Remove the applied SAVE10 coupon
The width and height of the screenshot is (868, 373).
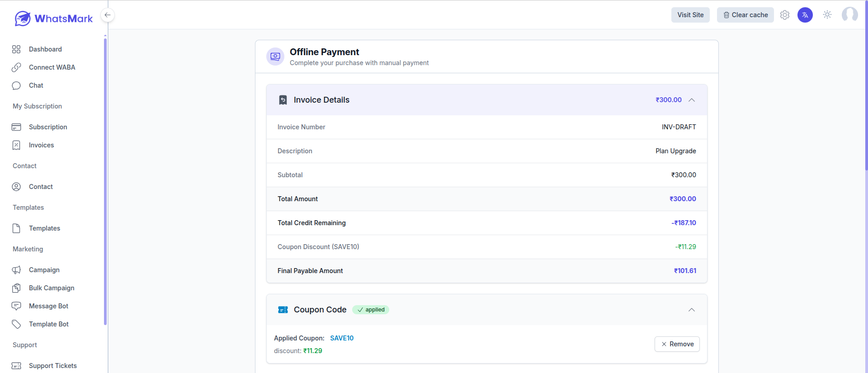tap(677, 344)
